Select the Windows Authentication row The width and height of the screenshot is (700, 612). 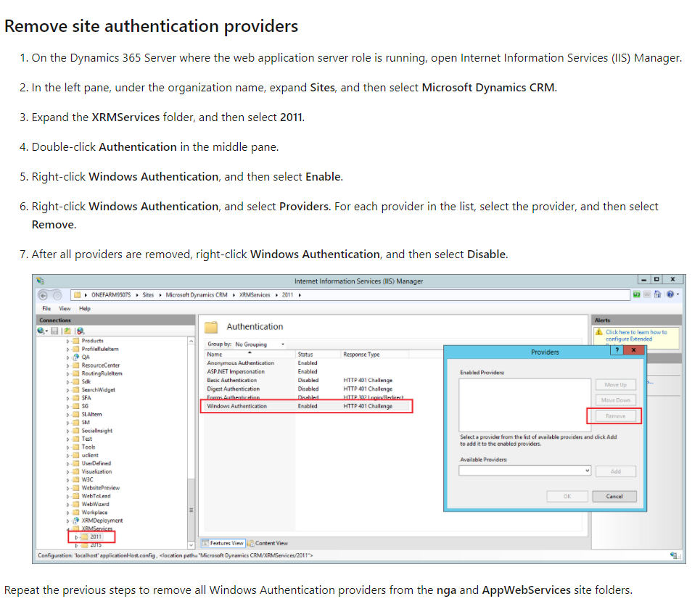pyautogui.click(x=307, y=406)
